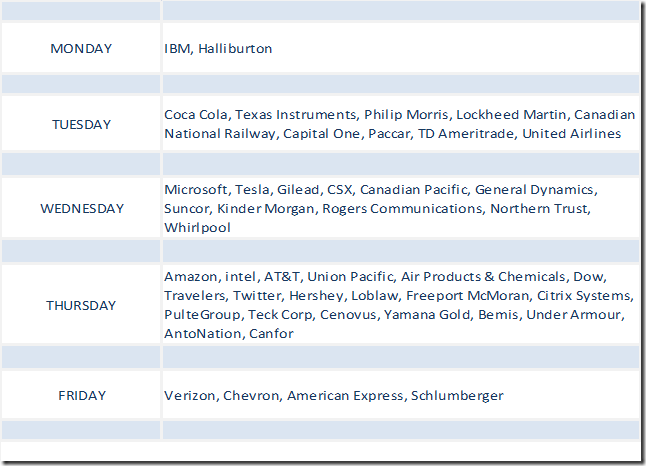Screen dimensions: 646x466
Task: Click the MONDAY day label
Action: click(81, 48)
